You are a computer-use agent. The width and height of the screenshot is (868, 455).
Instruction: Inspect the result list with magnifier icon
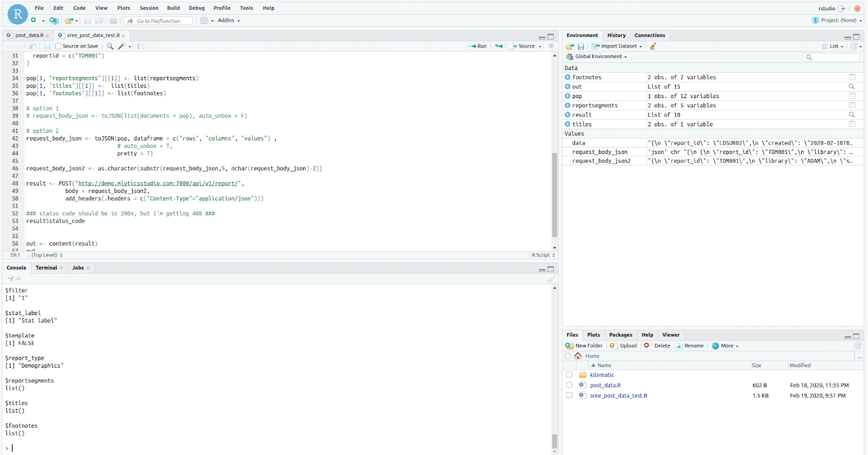[852, 115]
